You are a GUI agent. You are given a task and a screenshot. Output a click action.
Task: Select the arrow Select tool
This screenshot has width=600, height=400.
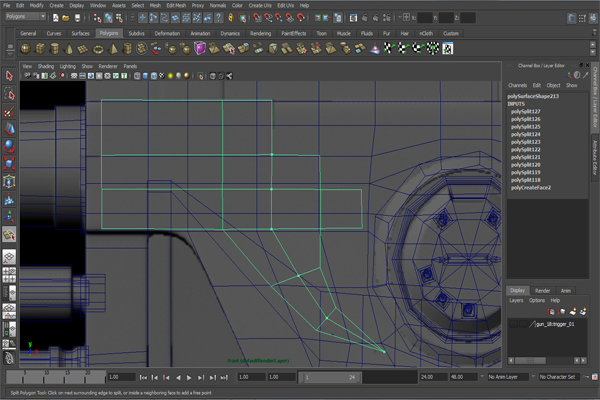point(9,76)
